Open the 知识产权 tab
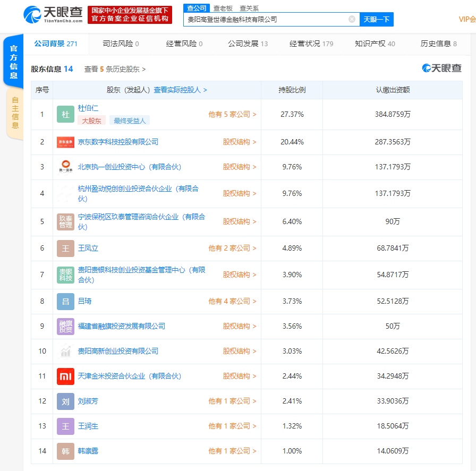This screenshot has width=476, height=471. (375, 44)
